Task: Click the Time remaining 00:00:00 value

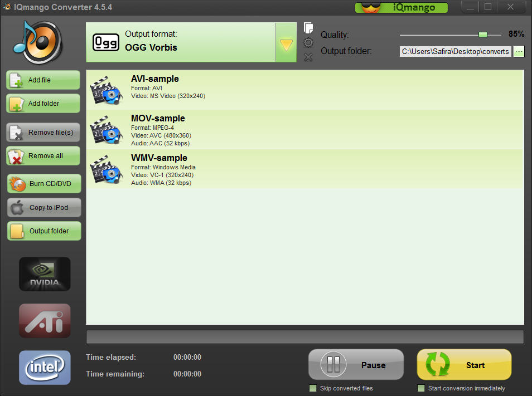Action: tap(187, 374)
